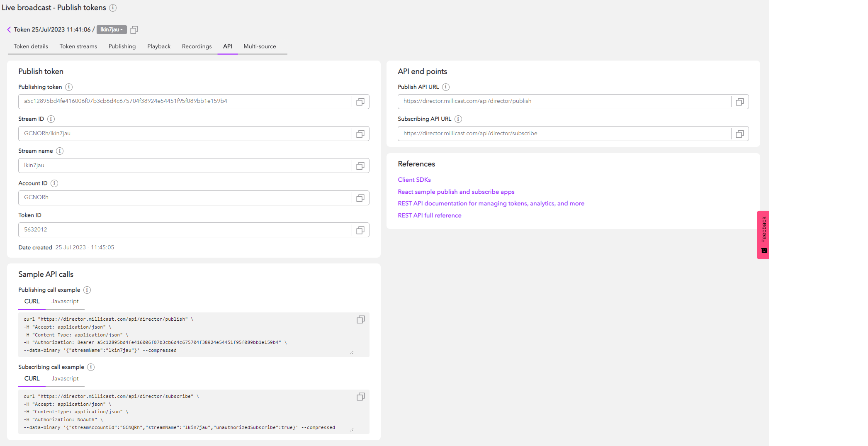Image resolution: width=868 pixels, height=446 pixels.
Task: Copy the Publish API URL
Action: tap(739, 102)
